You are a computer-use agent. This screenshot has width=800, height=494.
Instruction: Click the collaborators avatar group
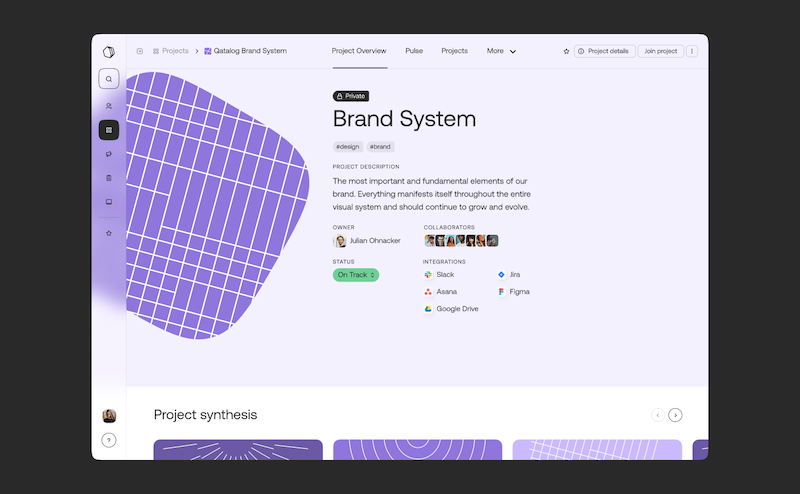tap(461, 241)
